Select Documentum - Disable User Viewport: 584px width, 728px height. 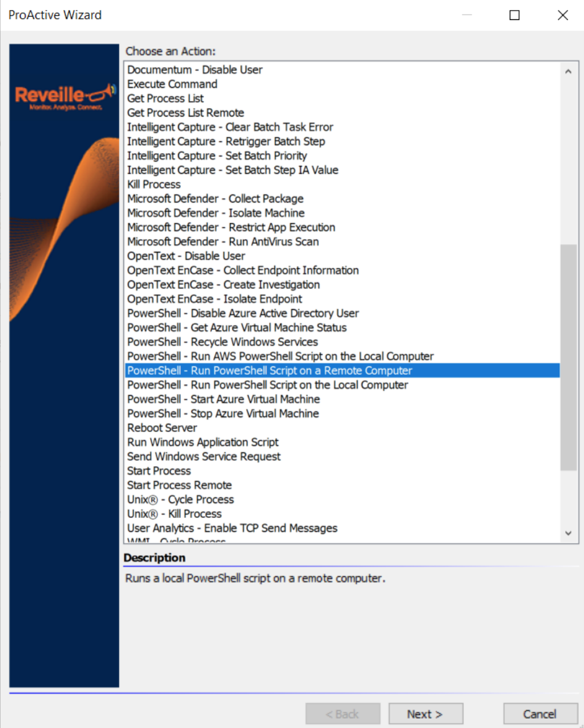coord(342,70)
